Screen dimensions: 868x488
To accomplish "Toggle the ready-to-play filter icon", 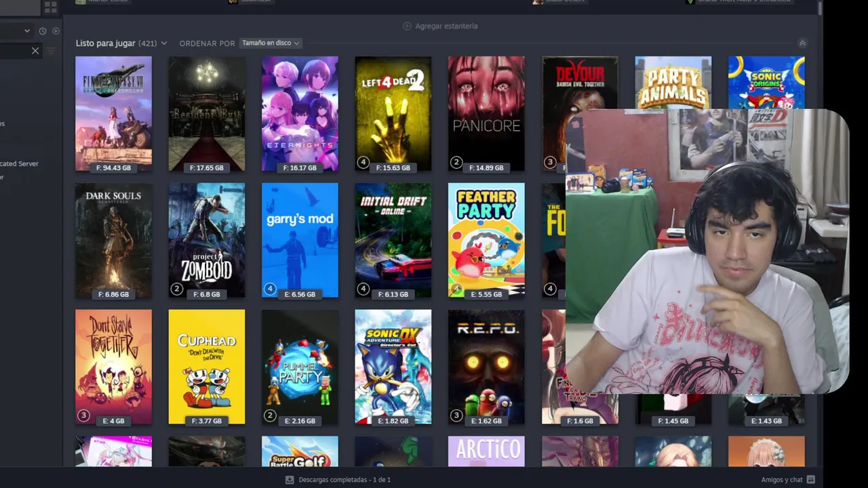I will pyautogui.click(x=56, y=31).
